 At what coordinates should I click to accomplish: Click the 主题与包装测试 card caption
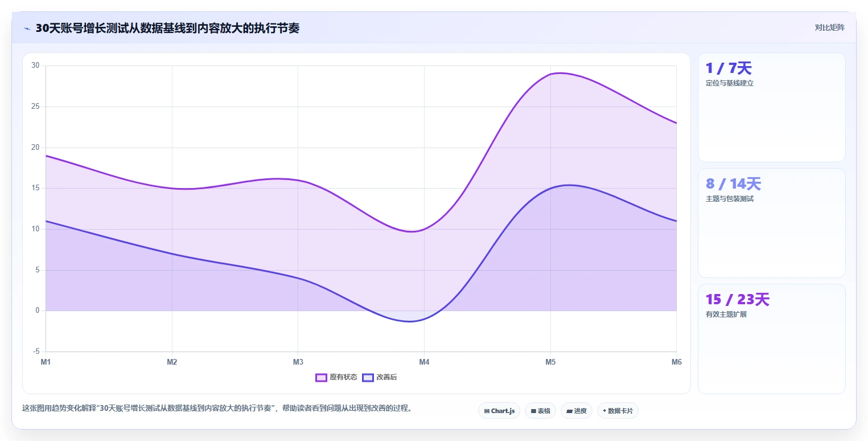click(x=730, y=199)
